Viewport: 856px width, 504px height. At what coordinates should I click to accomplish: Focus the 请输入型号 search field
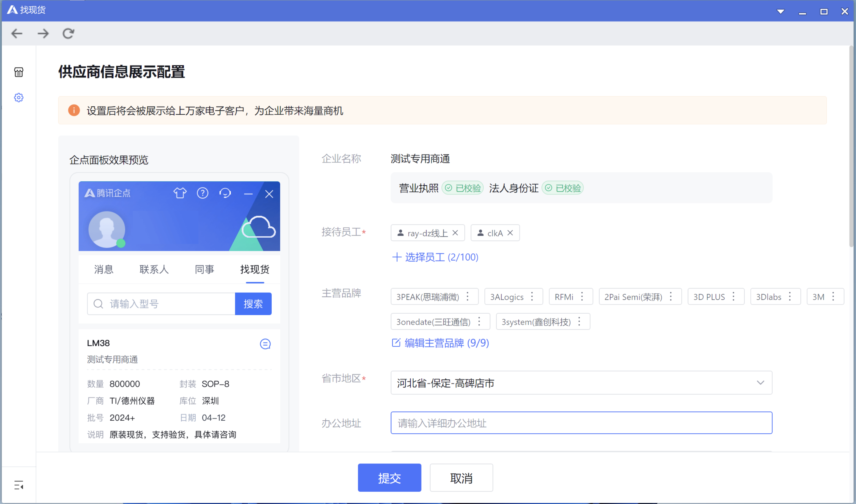tap(161, 304)
